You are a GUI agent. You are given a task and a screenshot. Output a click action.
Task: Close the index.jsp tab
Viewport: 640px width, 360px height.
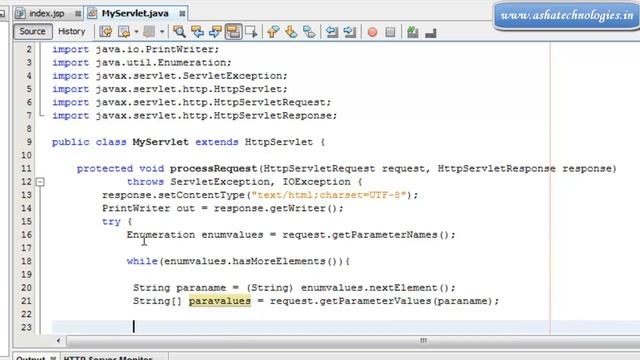coord(78,14)
